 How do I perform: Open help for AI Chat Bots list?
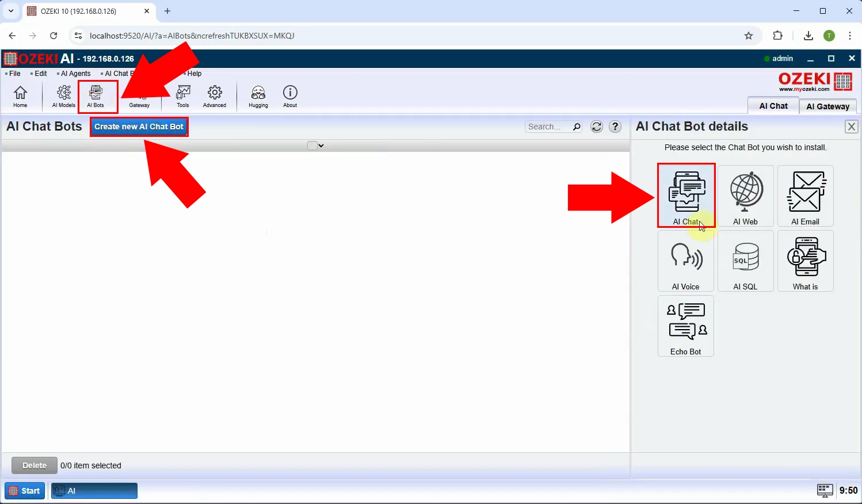615,127
